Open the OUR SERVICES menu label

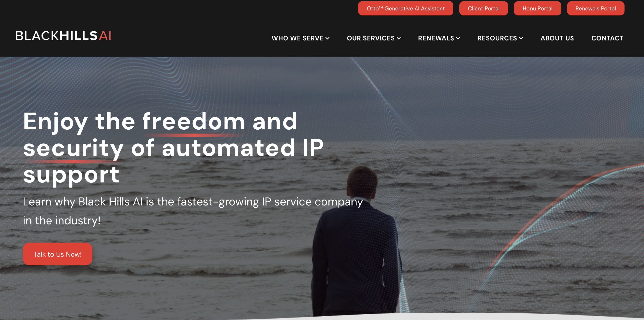point(370,38)
